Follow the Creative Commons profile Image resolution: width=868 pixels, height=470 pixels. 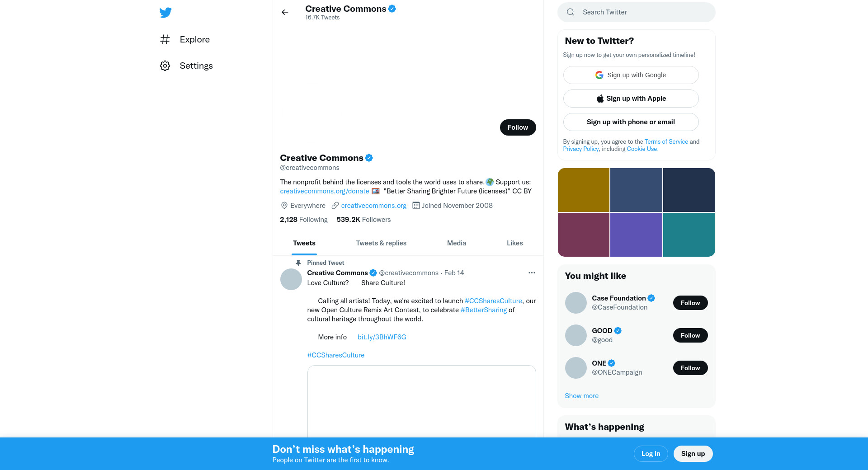pyautogui.click(x=518, y=127)
